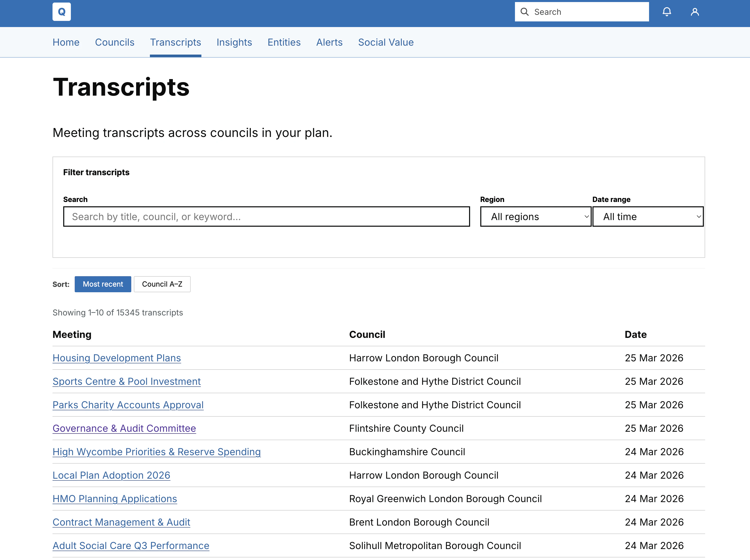Image resolution: width=750 pixels, height=560 pixels.
Task: Go to the Home tab
Action: point(66,42)
